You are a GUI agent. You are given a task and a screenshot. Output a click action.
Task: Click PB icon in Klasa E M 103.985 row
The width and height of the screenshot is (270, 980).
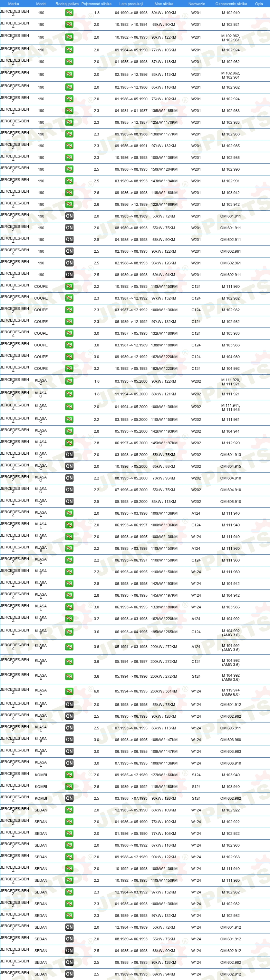coord(69,607)
